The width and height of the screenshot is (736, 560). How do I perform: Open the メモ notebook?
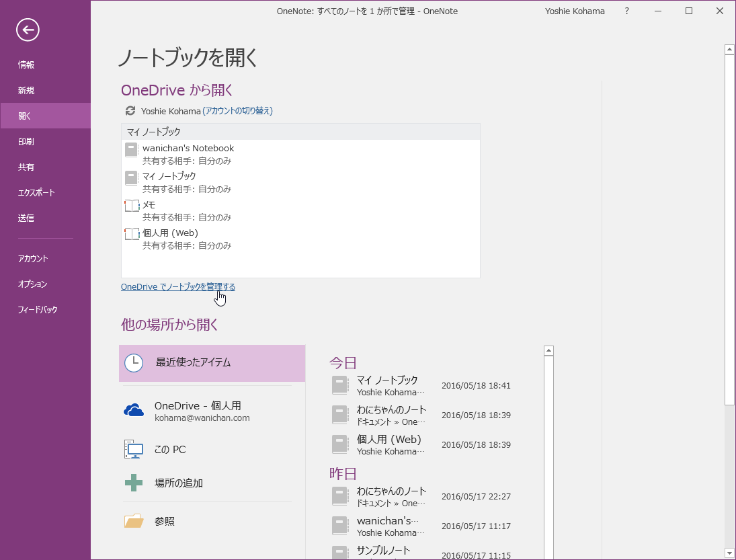[300, 210]
